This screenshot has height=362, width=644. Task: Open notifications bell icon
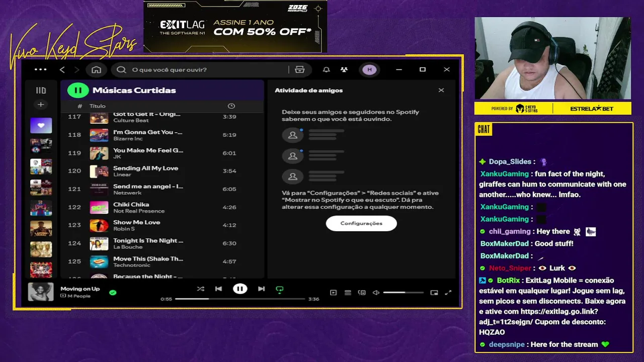coord(327,69)
